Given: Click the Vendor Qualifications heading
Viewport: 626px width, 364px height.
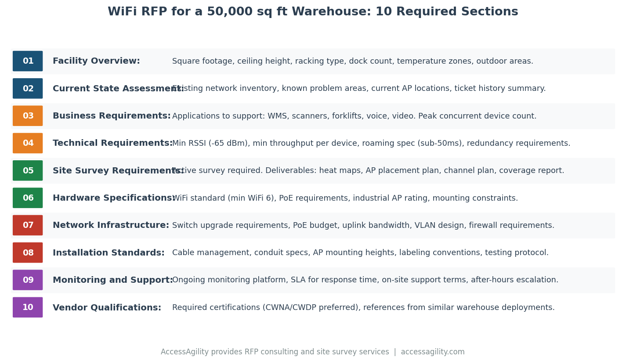Looking at the screenshot, I should (107, 308).
